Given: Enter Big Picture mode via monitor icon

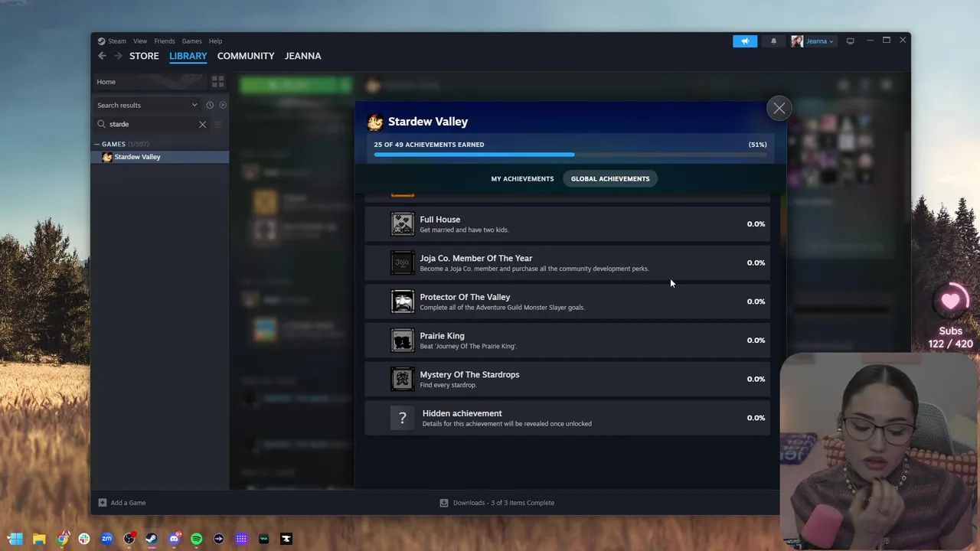Looking at the screenshot, I should click(x=850, y=41).
